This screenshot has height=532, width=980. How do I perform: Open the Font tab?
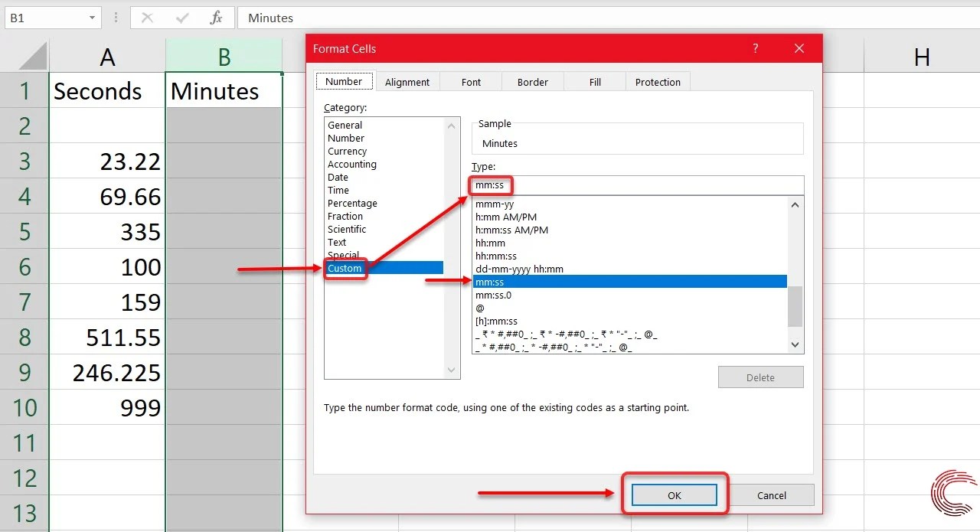click(470, 81)
